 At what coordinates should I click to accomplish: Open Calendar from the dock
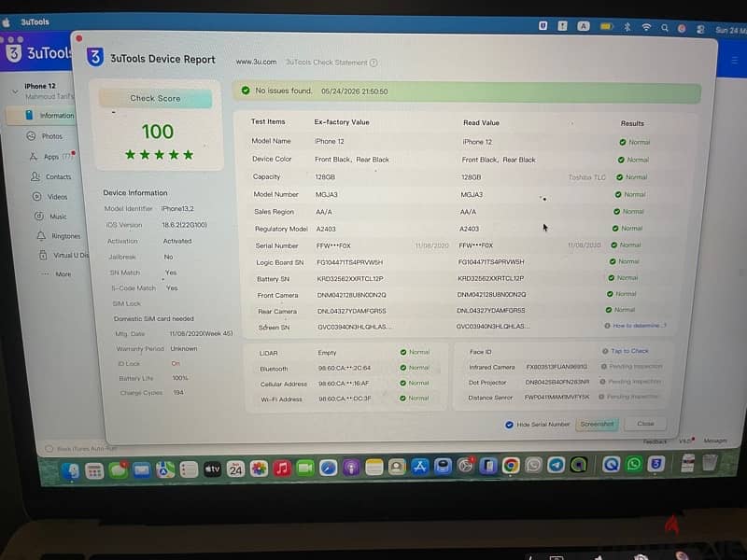(x=235, y=469)
